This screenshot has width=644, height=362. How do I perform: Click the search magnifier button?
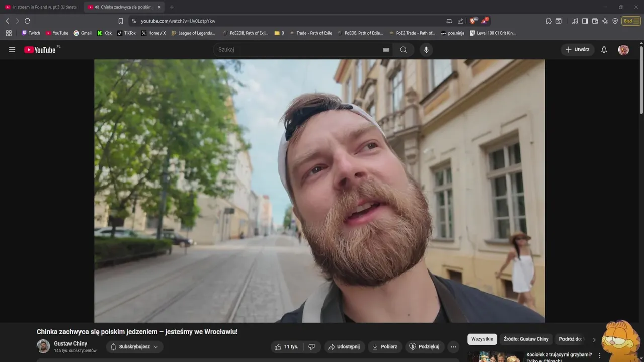[404, 50]
